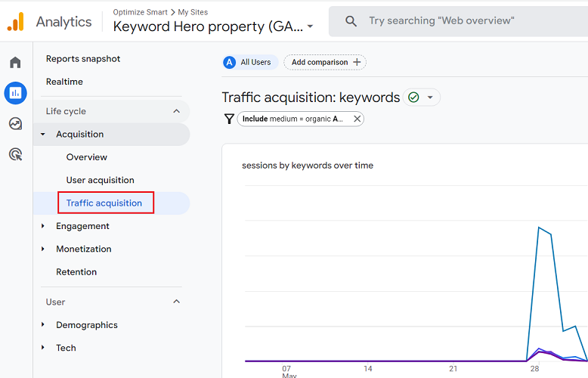Viewport: 588px width, 378px height.
Task: Click the 'Life cycle' section heading
Action: tap(66, 111)
